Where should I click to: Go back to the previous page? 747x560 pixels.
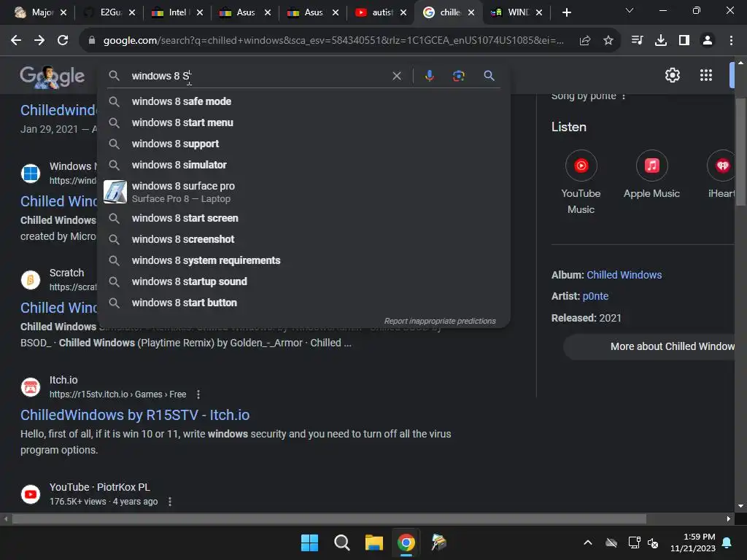click(16, 41)
